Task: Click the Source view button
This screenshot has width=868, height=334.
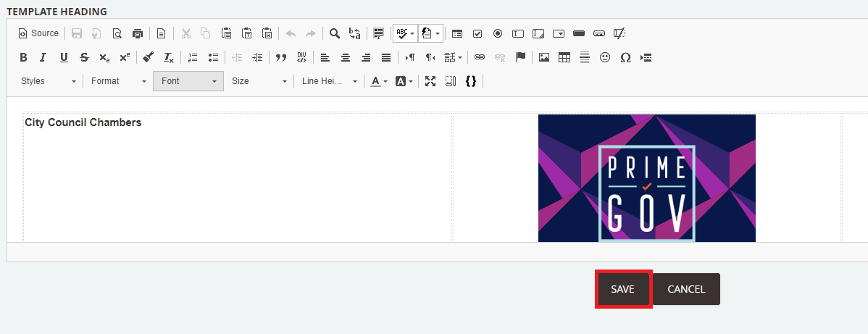Action: [38, 33]
